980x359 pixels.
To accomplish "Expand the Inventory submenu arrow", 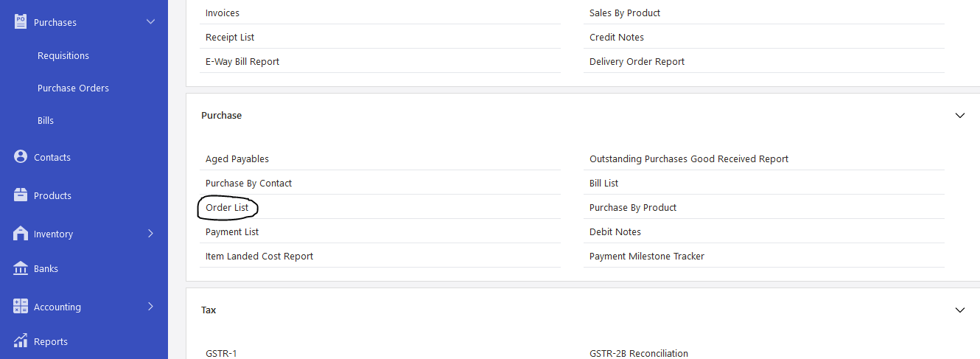I will [x=150, y=234].
